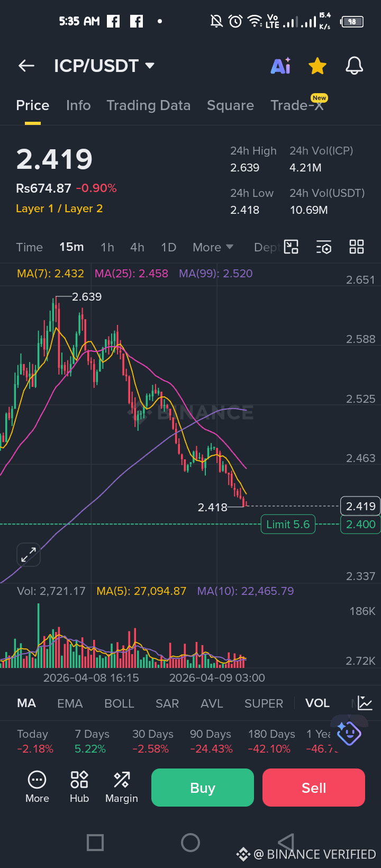Image resolution: width=381 pixels, height=868 pixels.
Task: Open the Trade-X tab
Action: coord(297,105)
